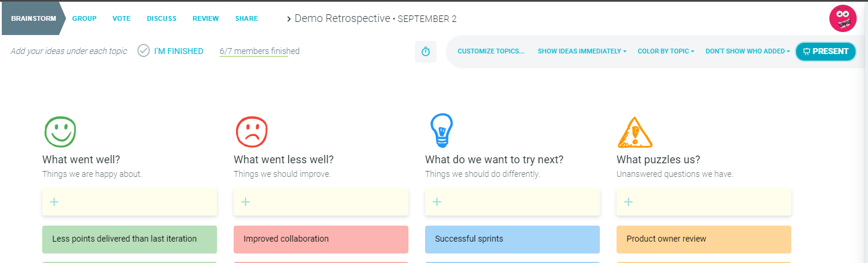Click the idea input under What went less well
This screenshot has width=868, height=263.
321,202
